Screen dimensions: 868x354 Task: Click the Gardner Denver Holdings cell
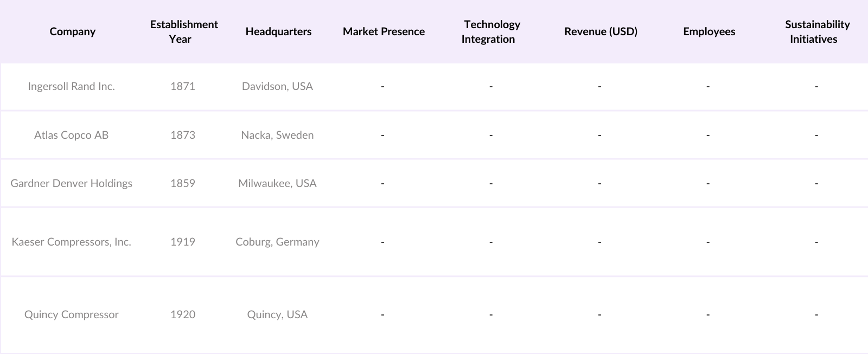point(72,183)
